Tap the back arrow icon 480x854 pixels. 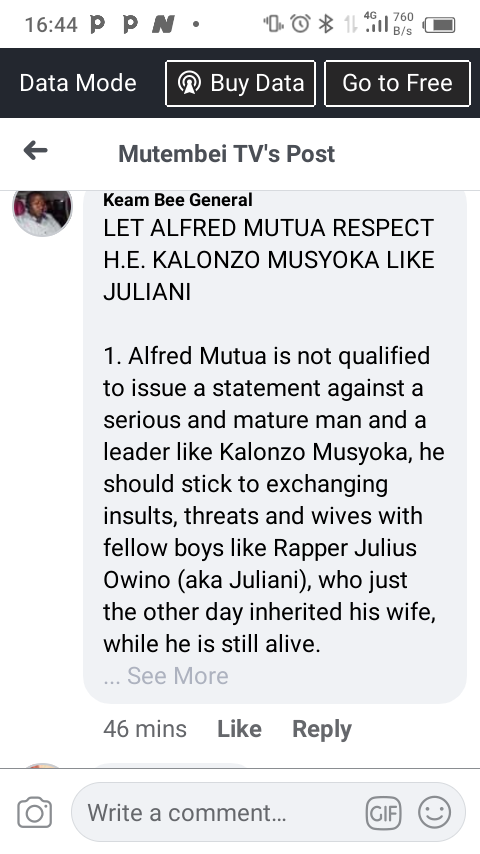click(x=35, y=151)
